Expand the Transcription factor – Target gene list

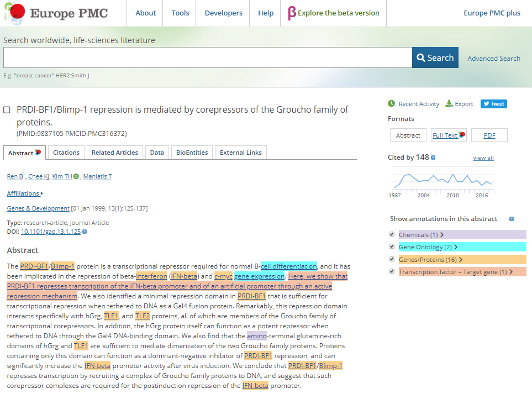click(x=510, y=272)
